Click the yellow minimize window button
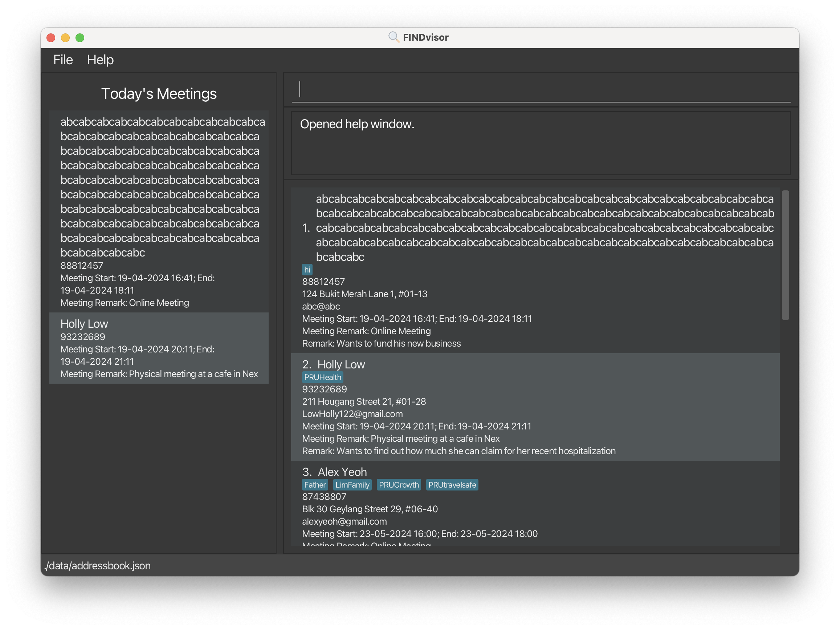The height and width of the screenshot is (630, 840). point(65,38)
